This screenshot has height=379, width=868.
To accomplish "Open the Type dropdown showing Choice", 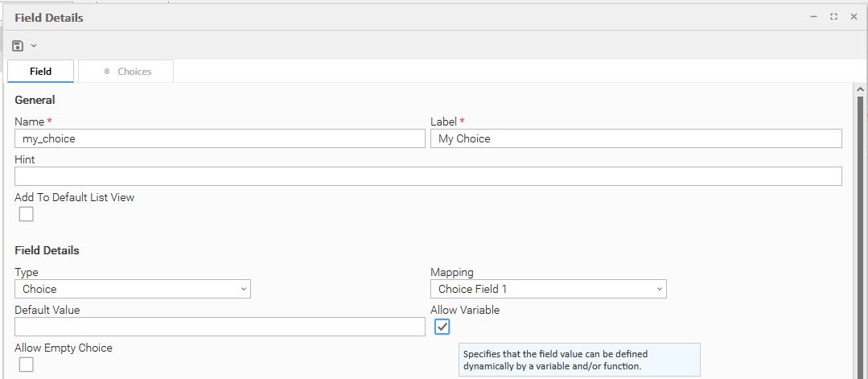I will coord(133,289).
